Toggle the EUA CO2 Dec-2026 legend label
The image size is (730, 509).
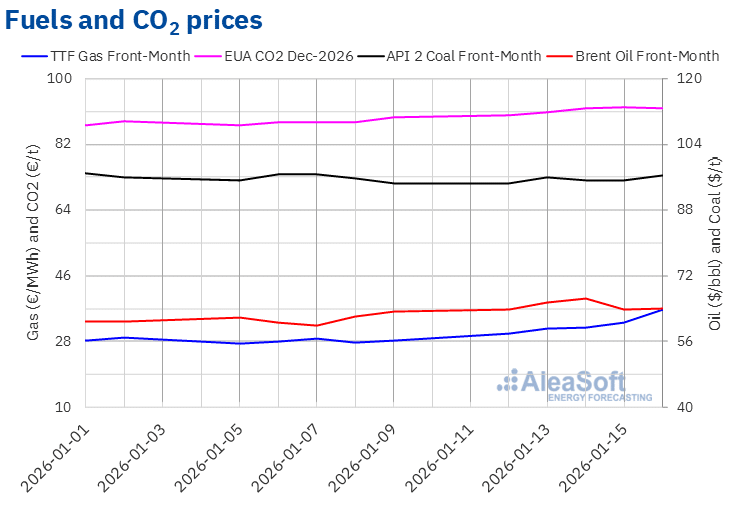pyautogui.click(x=294, y=56)
